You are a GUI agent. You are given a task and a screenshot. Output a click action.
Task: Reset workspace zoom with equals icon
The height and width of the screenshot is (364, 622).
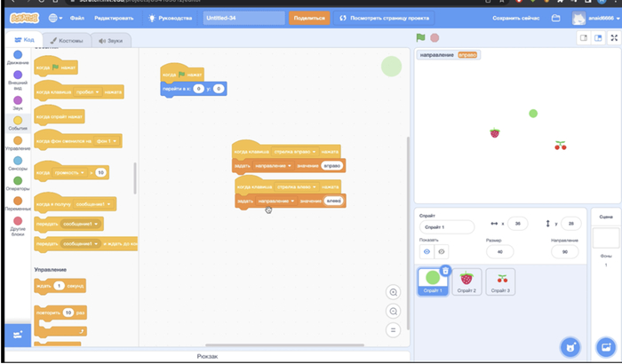(393, 329)
